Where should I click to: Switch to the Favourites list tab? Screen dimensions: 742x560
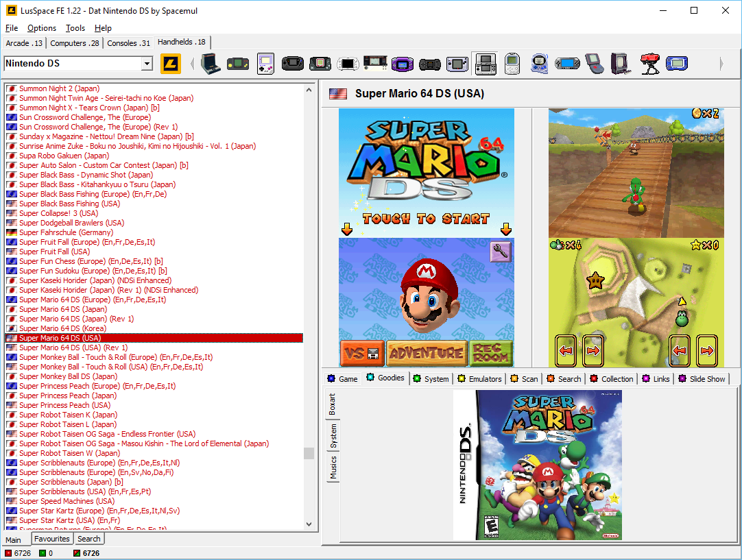coord(52,539)
